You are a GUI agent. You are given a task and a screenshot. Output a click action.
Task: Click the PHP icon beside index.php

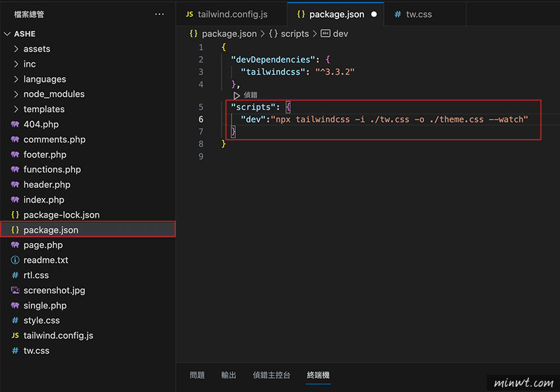(15, 200)
